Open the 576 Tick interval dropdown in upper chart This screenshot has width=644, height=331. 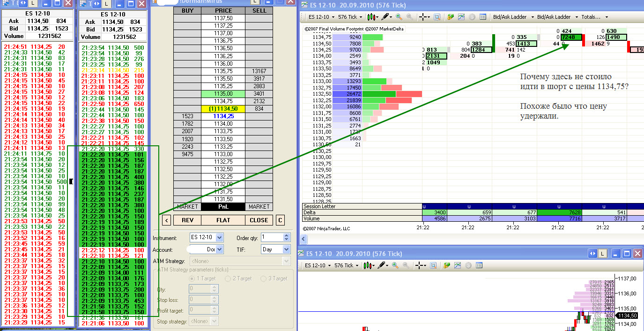coord(349,17)
